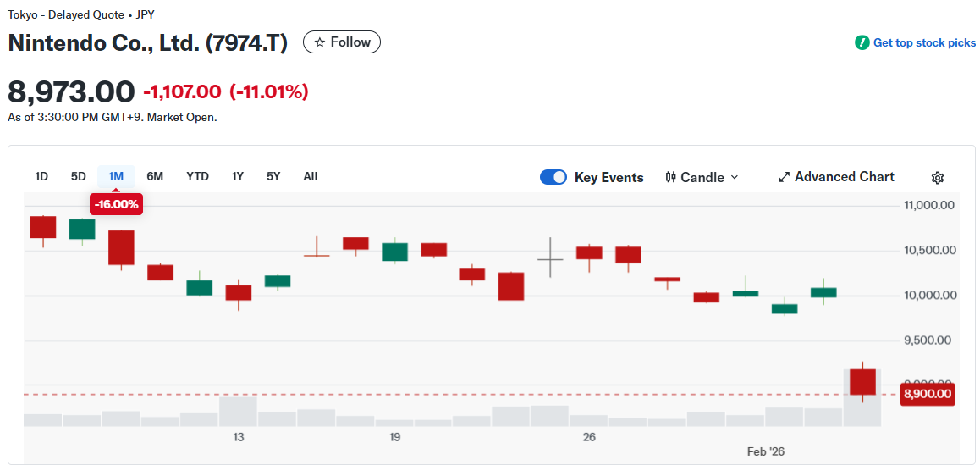Screen dimensions: 980x465
Task: Click the last red candlestick on chart
Action: (862, 382)
